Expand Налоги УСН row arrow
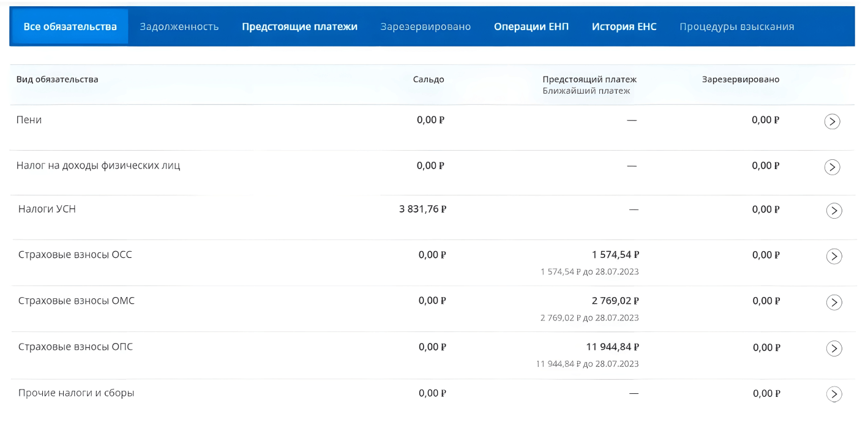The width and height of the screenshot is (868, 430). [x=834, y=211]
